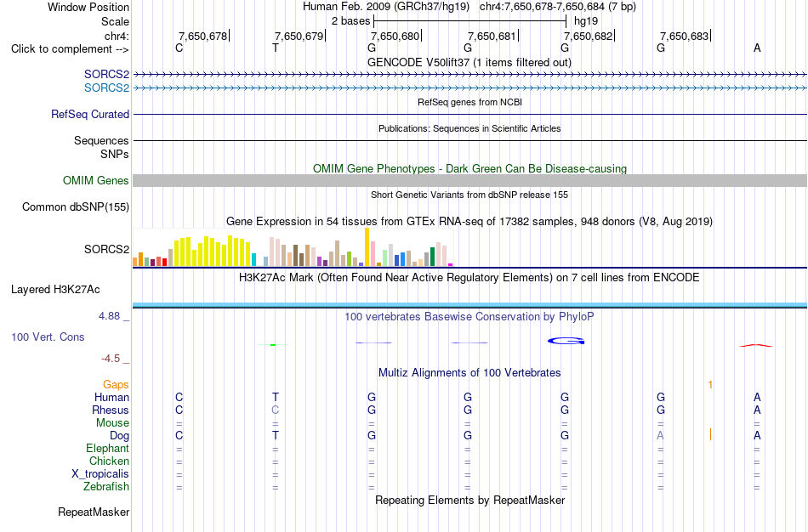Click base C in the complement row
808x532 pixels.
click(x=179, y=48)
